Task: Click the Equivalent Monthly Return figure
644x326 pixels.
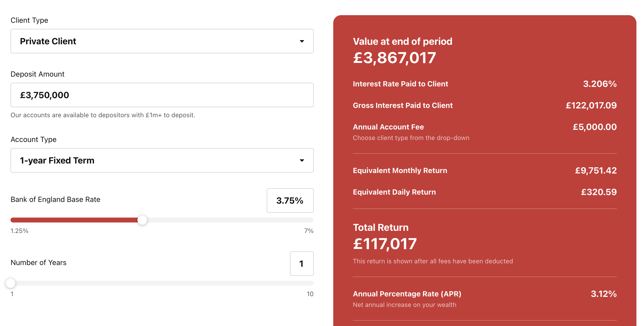Action: (596, 170)
